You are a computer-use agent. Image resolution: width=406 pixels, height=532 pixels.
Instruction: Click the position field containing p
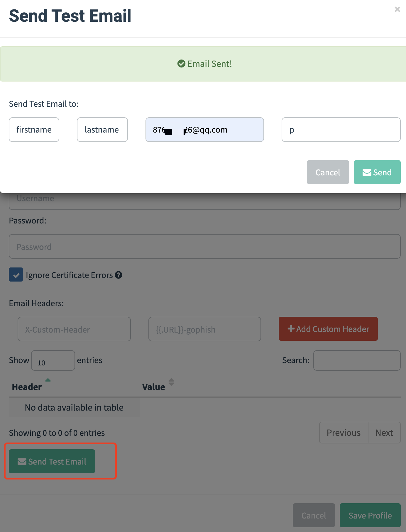341,130
